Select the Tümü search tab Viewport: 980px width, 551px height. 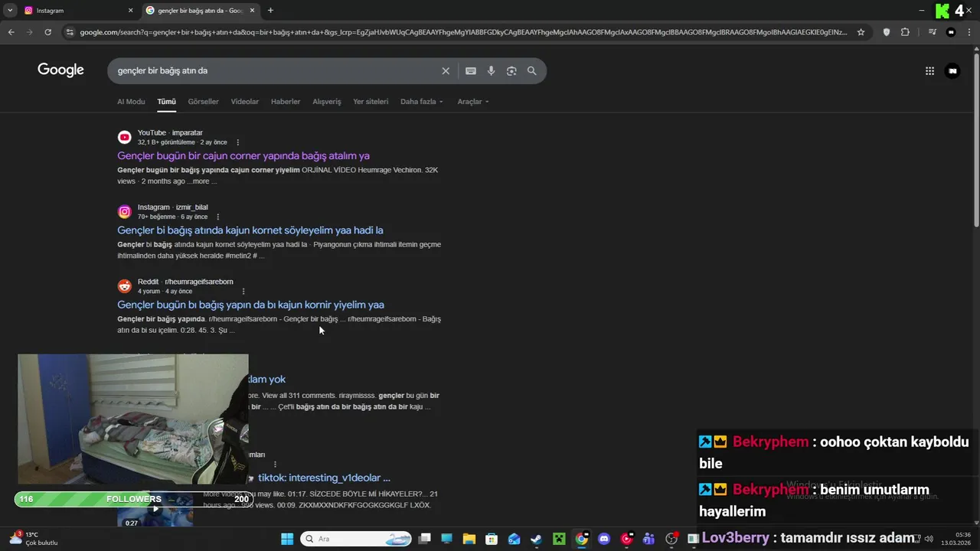pyautogui.click(x=167, y=102)
